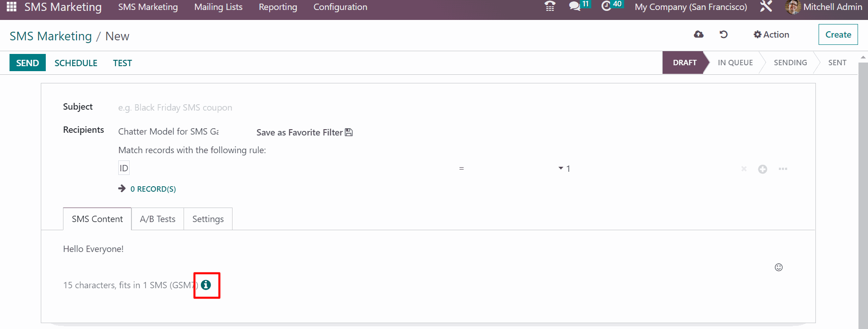Image resolution: width=868 pixels, height=329 pixels.
Task: Click the TEST button
Action: pos(122,63)
